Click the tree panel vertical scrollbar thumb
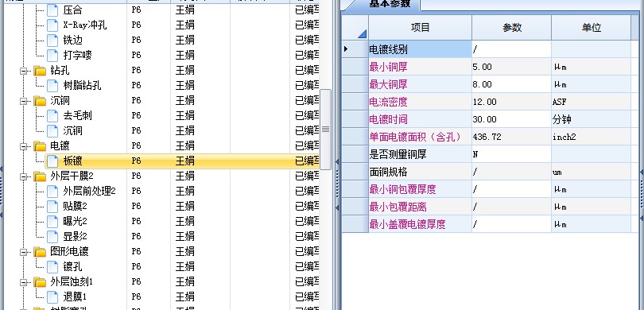 (x=325, y=130)
